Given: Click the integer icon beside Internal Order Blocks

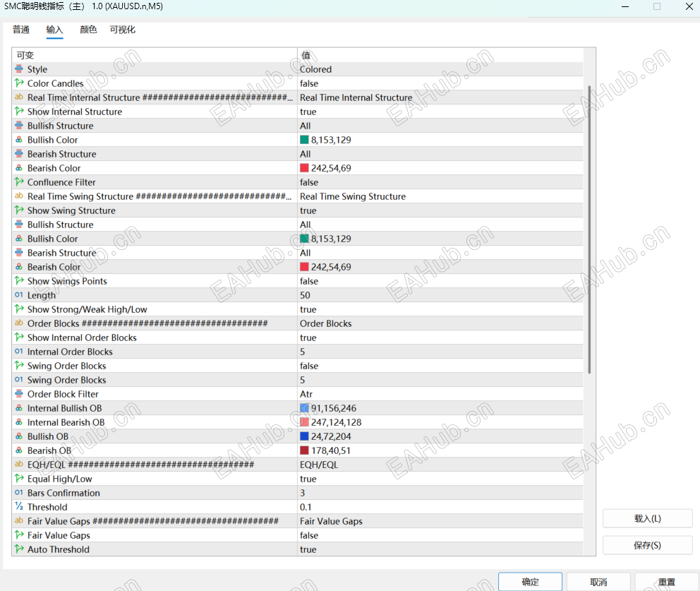Looking at the screenshot, I should (x=19, y=352).
